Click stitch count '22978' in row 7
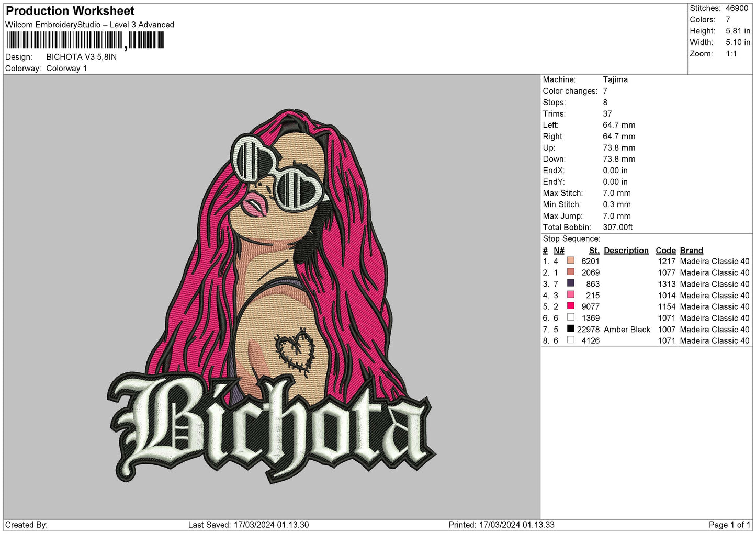The height and width of the screenshot is (534, 756). pyautogui.click(x=588, y=330)
